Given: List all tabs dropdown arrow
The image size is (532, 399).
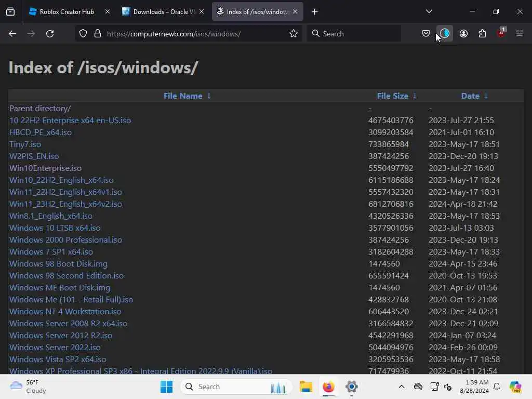Looking at the screenshot, I should point(429,11).
